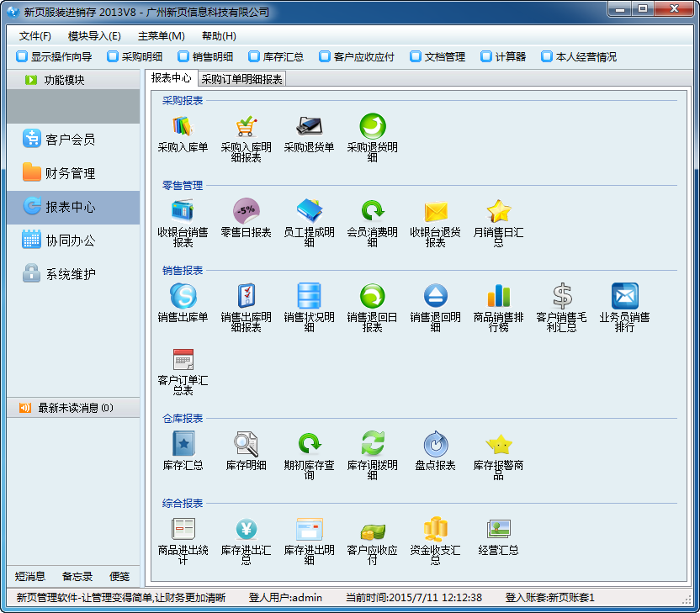
Task: Open the 库存汇总 book icon in 仓库报表
Action: (x=183, y=444)
